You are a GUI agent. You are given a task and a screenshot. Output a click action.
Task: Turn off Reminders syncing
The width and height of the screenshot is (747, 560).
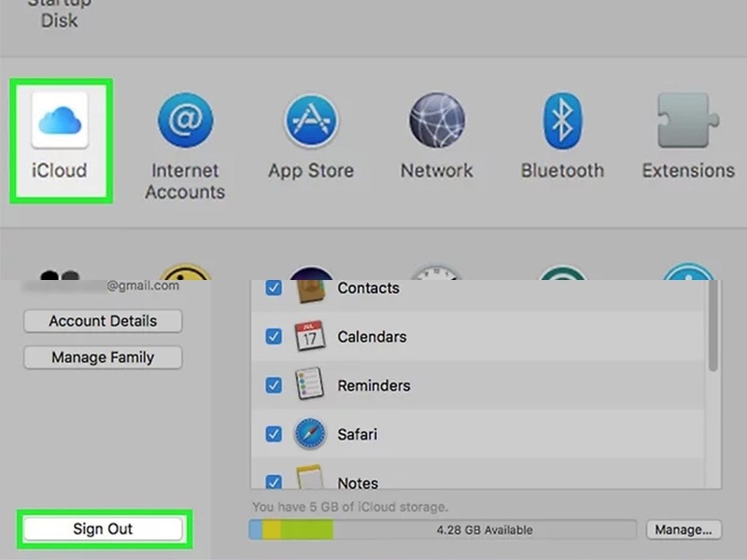point(271,385)
